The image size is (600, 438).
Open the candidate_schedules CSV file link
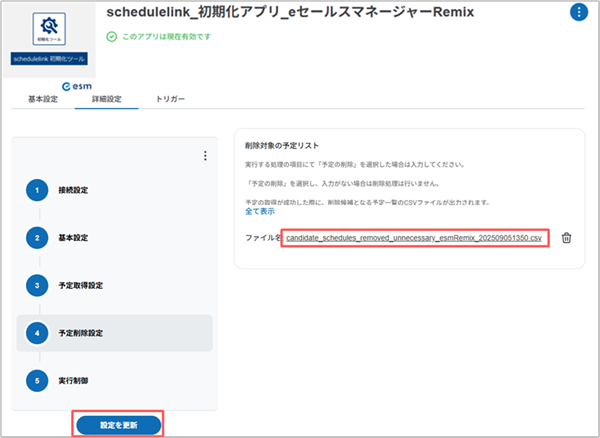(x=413, y=238)
